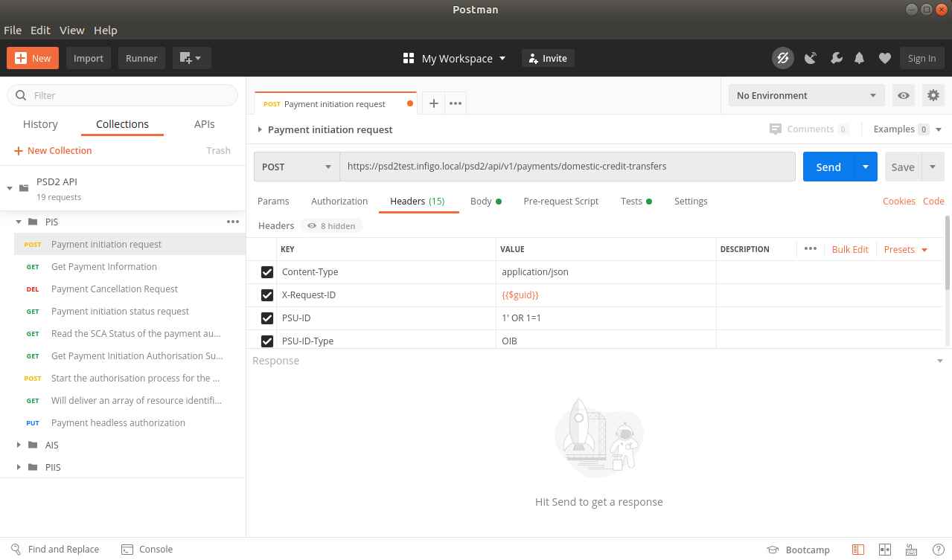The height and width of the screenshot is (560, 952).
Task: Uncheck the X-Request-ID header checkbox
Action: [267, 295]
